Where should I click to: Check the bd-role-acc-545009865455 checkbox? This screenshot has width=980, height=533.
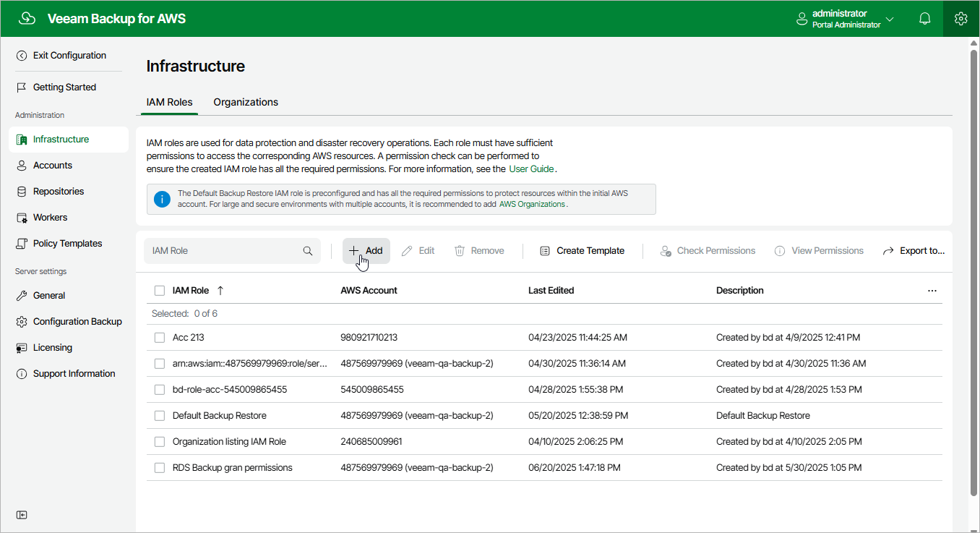160,390
